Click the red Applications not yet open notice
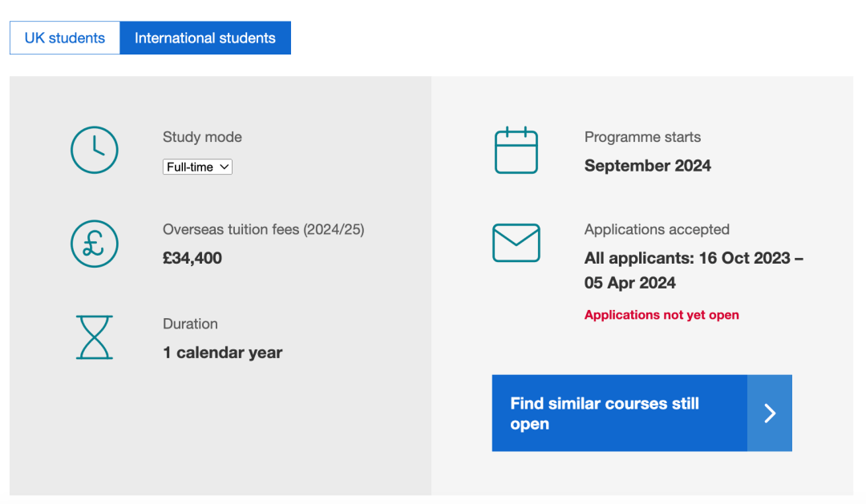866x504 pixels. tap(662, 315)
